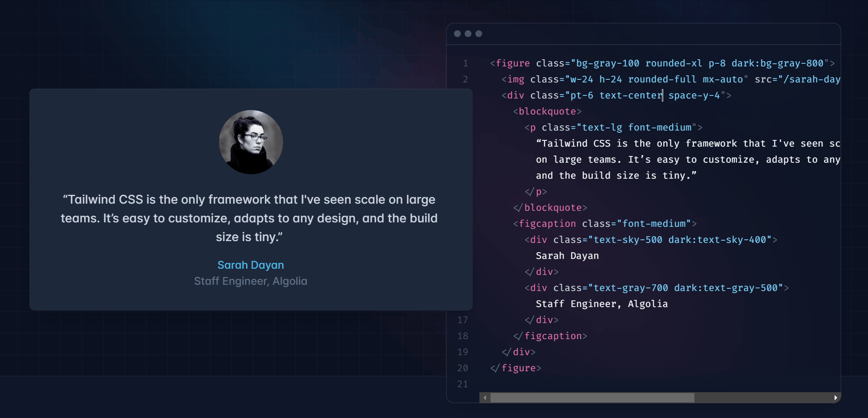868x418 pixels.
Task: Click the horizontal scrollbar thumb in code editor
Action: (x=592, y=398)
